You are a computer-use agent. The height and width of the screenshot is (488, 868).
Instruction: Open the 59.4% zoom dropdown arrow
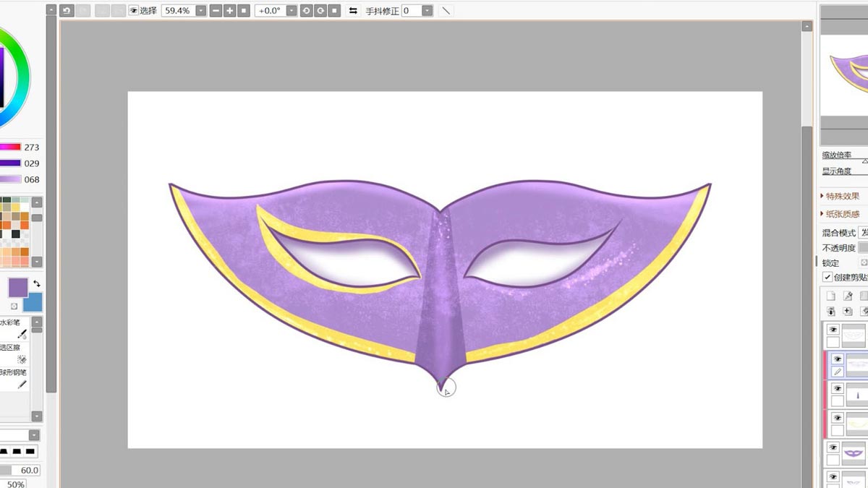click(200, 11)
